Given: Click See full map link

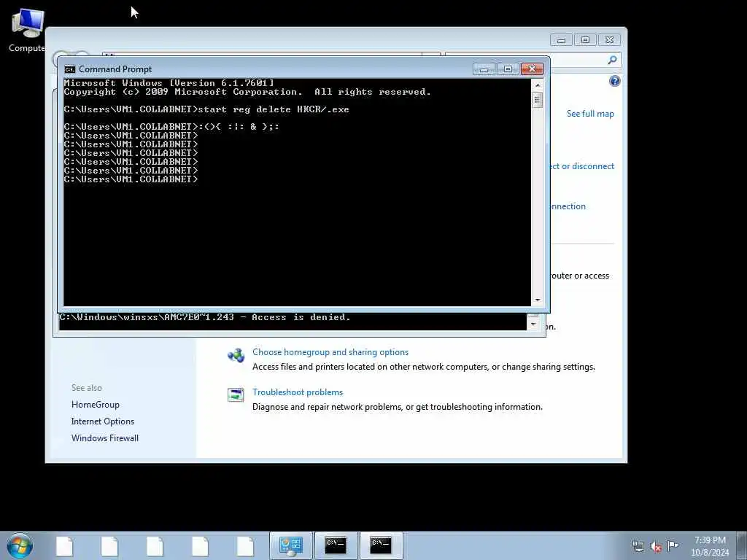Looking at the screenshot, I should (590, 113).
